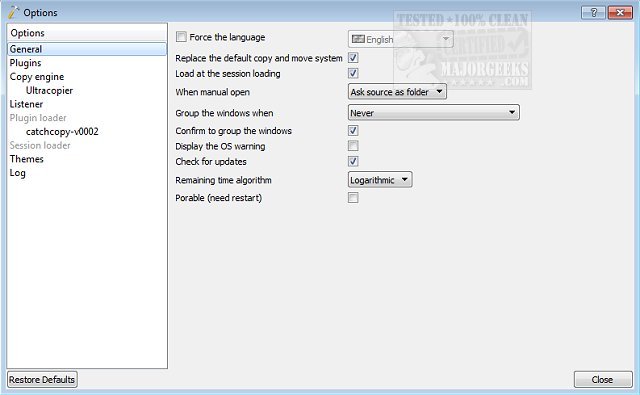Open the English language dropdown
This screenshot has height=395, width=640.
point(400,39)
